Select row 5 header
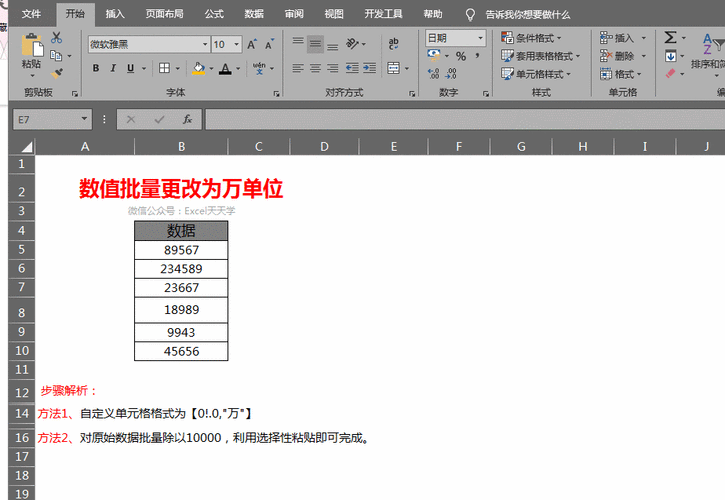This screenshot has height=500, width=725. (x=22, y=249)
